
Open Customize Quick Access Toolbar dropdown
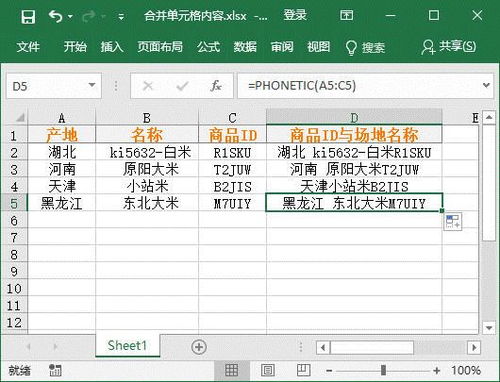(121, 17)
